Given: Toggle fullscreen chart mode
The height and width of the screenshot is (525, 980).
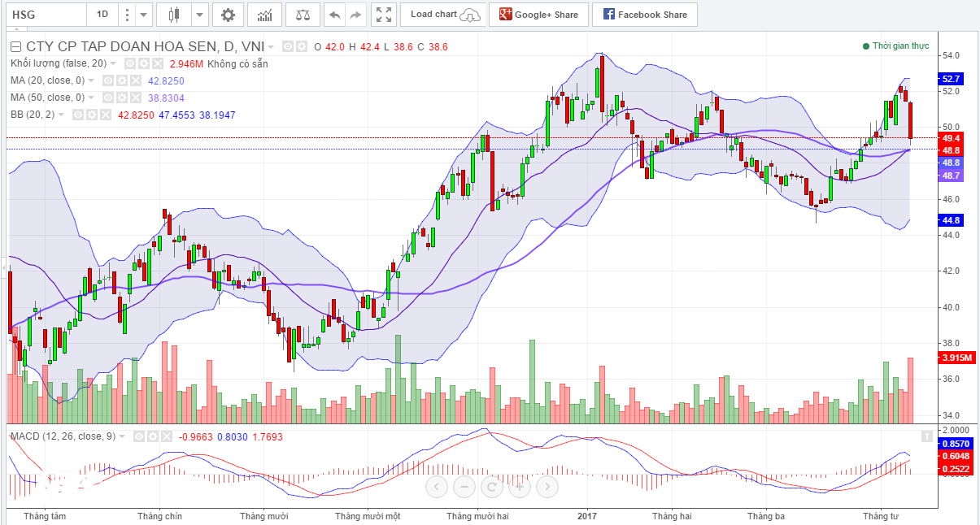Looking at the screenshot, I should click(x=385, y=15).
